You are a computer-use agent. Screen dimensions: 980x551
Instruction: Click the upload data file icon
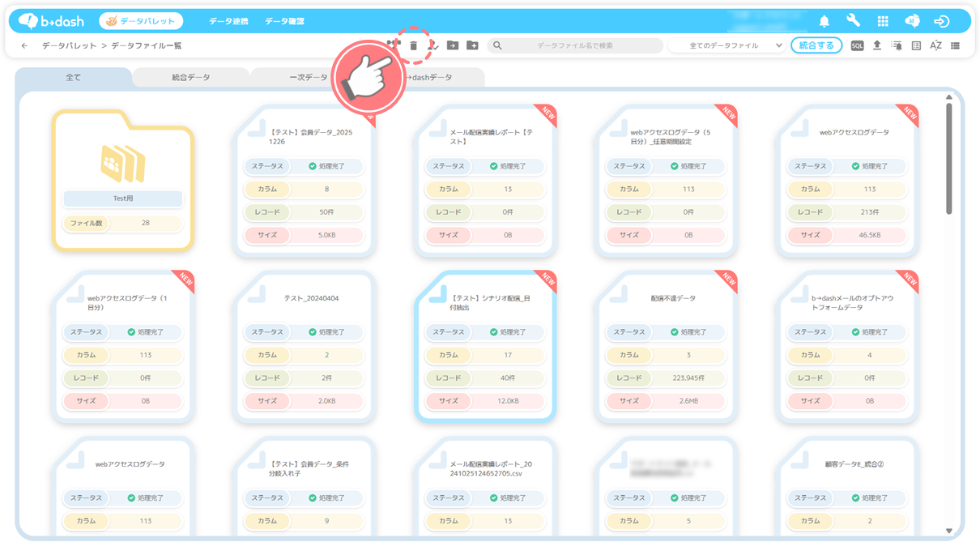pyautogui.click(x=876, y=46)
